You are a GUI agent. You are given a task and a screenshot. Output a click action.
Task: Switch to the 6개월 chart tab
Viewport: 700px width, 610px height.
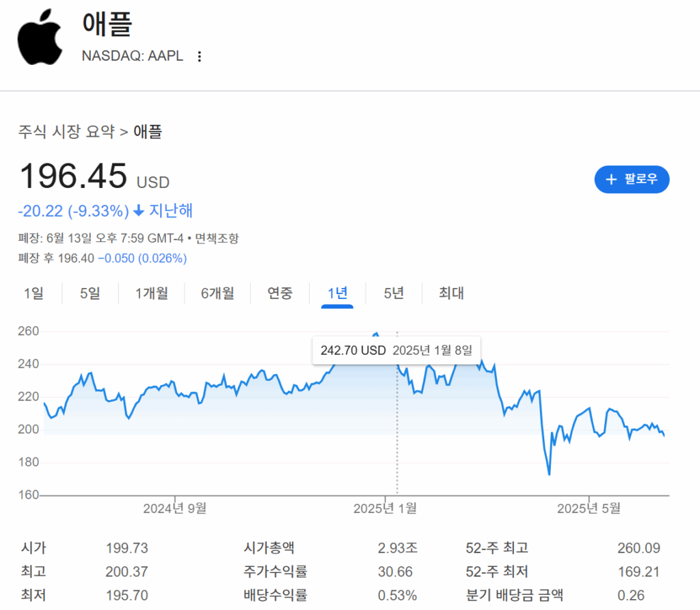coord(218,293)
